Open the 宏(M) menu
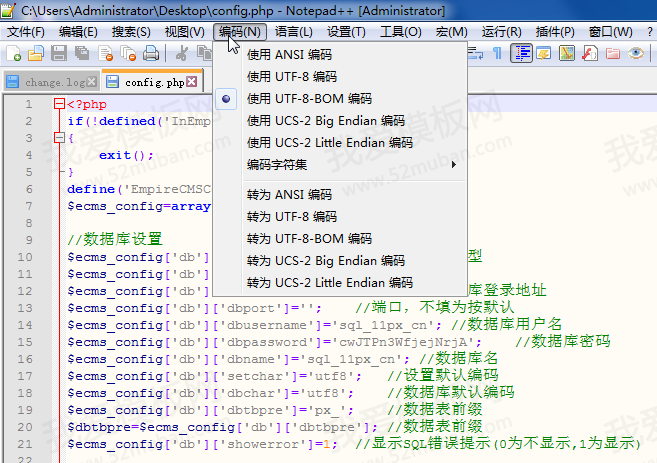 tap(451, 32)
